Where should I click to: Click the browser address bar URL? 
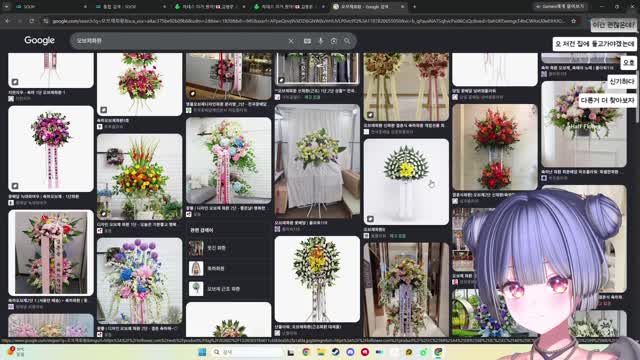click(x=308, y=21)
